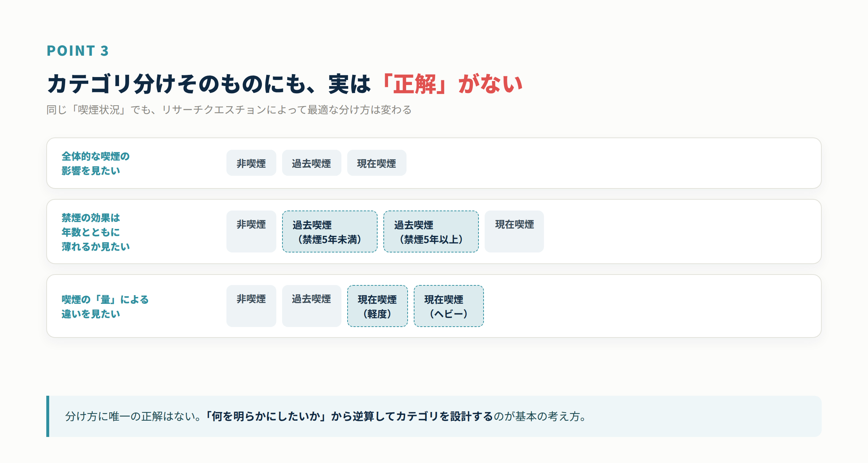Click the teal accent bar of callout
The image size is (868, 463).
(48, 416)
